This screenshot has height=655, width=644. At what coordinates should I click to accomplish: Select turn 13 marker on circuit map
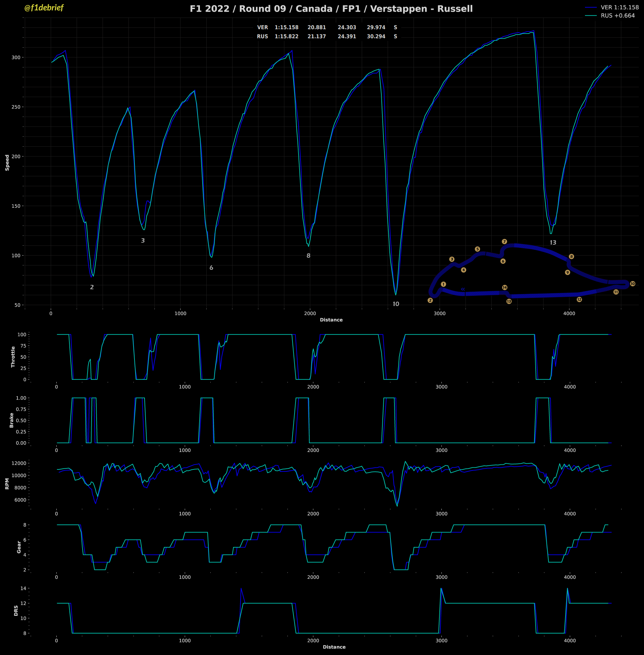coord(509,301)
